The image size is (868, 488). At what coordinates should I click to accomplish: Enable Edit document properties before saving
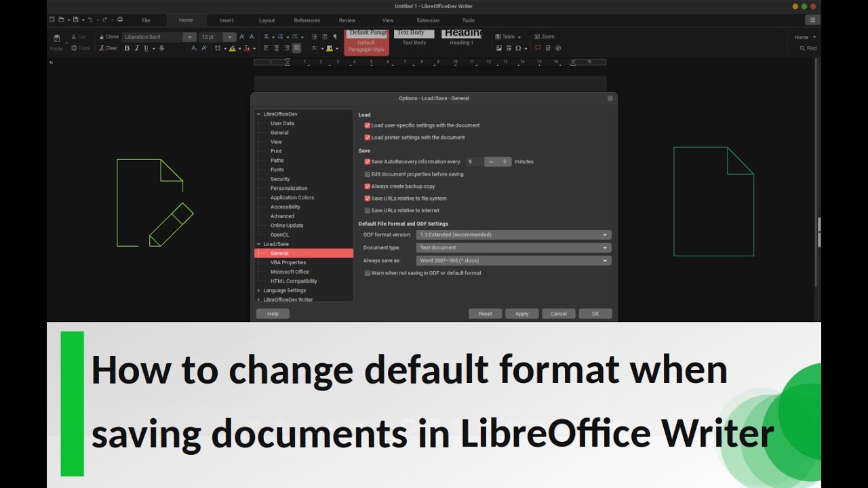[x=368, y=174]
